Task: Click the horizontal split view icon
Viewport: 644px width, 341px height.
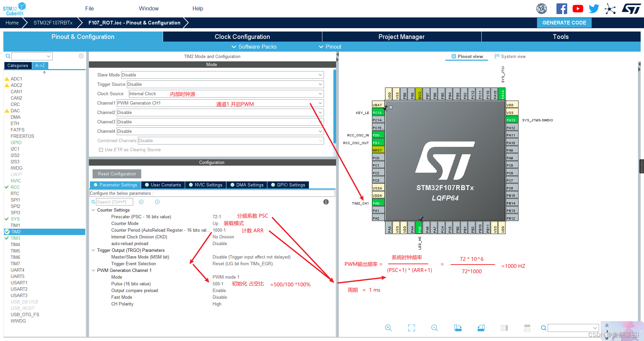Action: coord(527,328)
